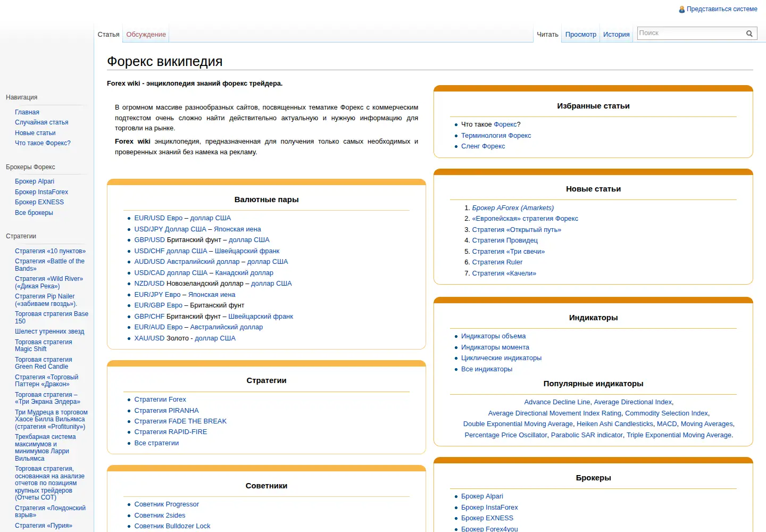Open Стратегия «10 пунктов» sidebar link

point(50,251)
